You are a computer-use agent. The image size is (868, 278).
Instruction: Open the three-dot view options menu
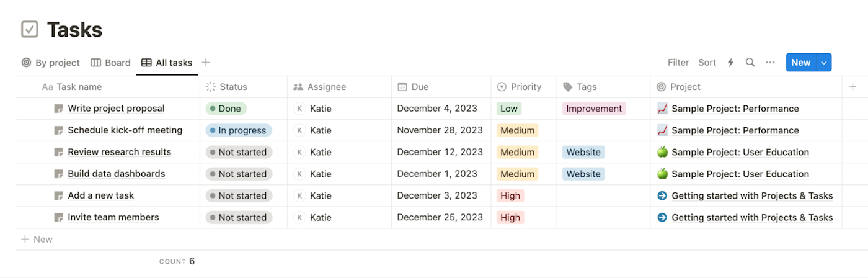coord(770,63)
